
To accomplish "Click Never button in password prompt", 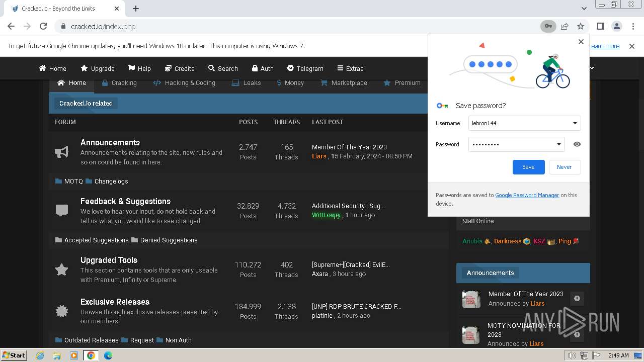I will (x=564, y=167).
